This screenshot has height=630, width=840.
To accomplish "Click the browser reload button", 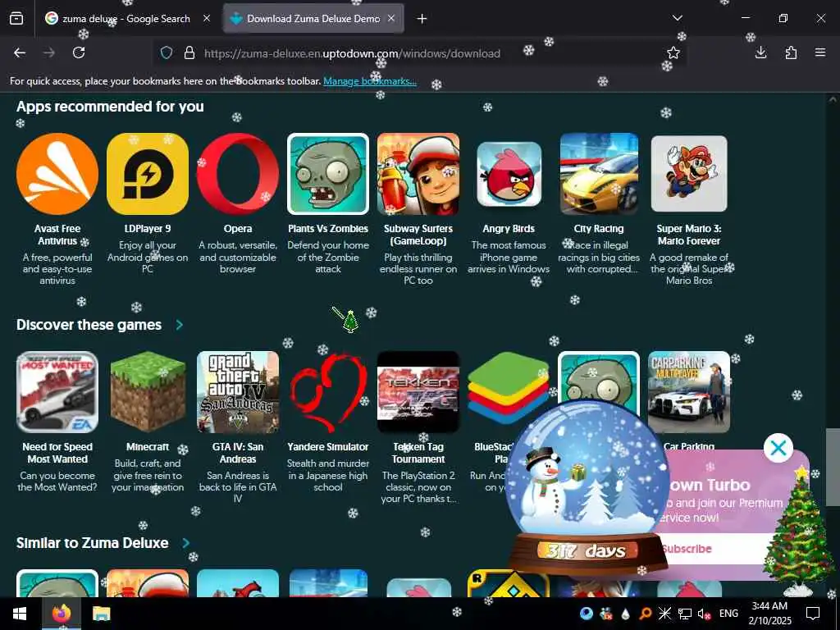I will pyautogui.click(x=79, y=52).
